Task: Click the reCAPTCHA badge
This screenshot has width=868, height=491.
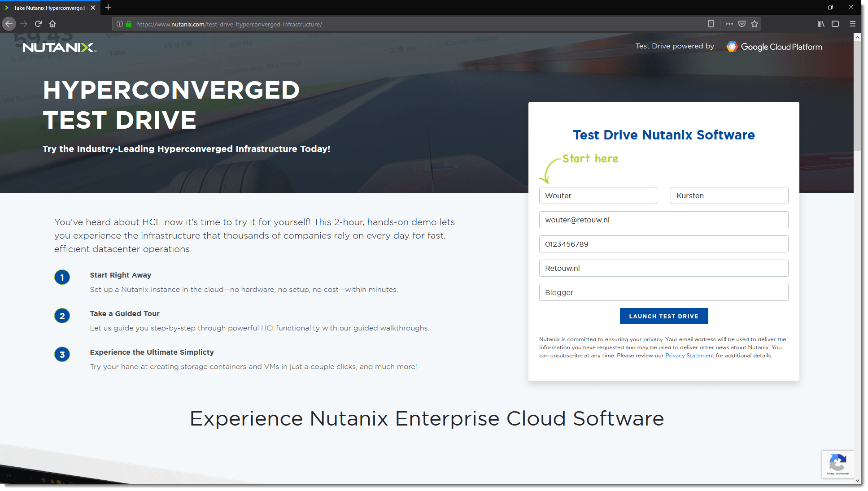Action: [837, 464]
